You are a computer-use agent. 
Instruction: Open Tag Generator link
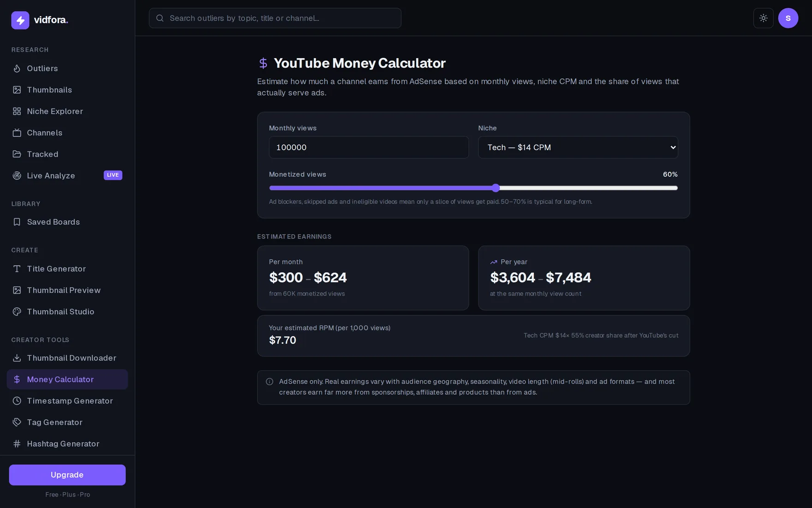(67, 422)
